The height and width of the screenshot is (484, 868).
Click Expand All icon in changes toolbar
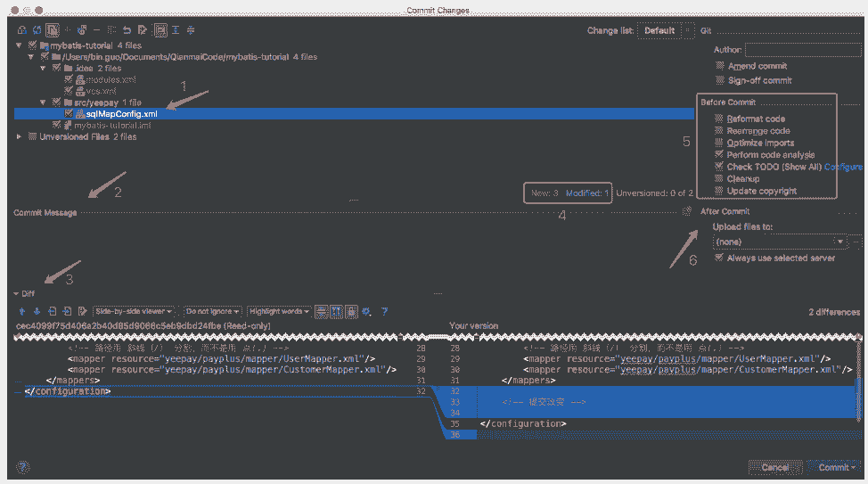(175, 30)
